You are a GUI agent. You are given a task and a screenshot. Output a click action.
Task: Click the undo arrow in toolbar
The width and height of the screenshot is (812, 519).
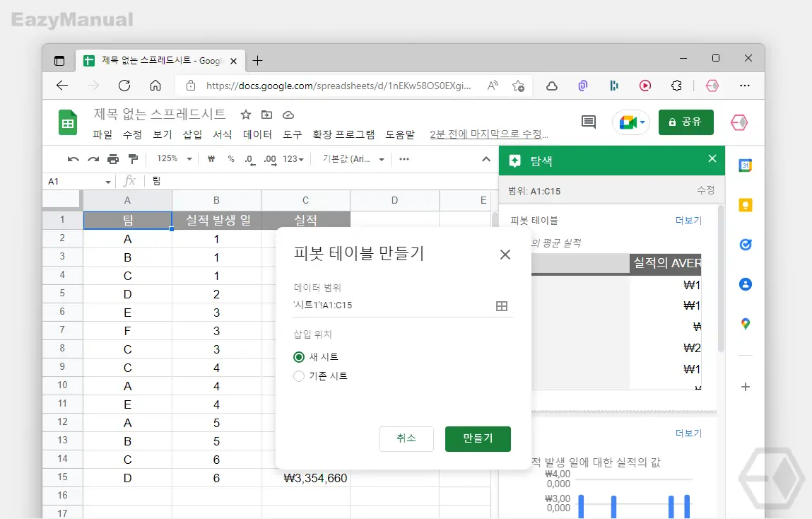(73, 159)
